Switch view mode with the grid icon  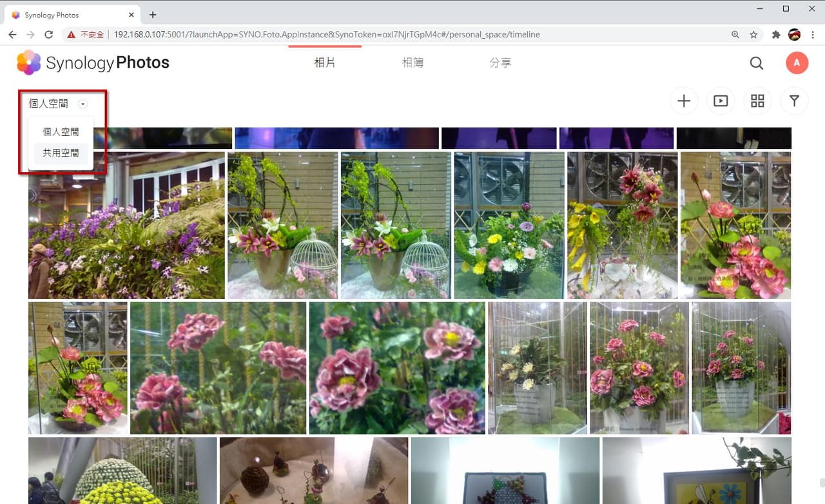(757, 101)
